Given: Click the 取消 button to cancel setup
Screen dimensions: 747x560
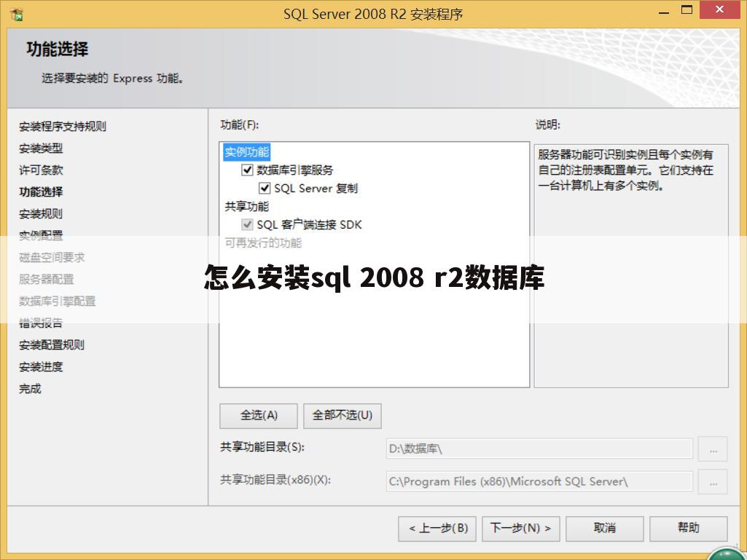Looking at the screenshot, I should pyautogui.click(x=604, y=529).
